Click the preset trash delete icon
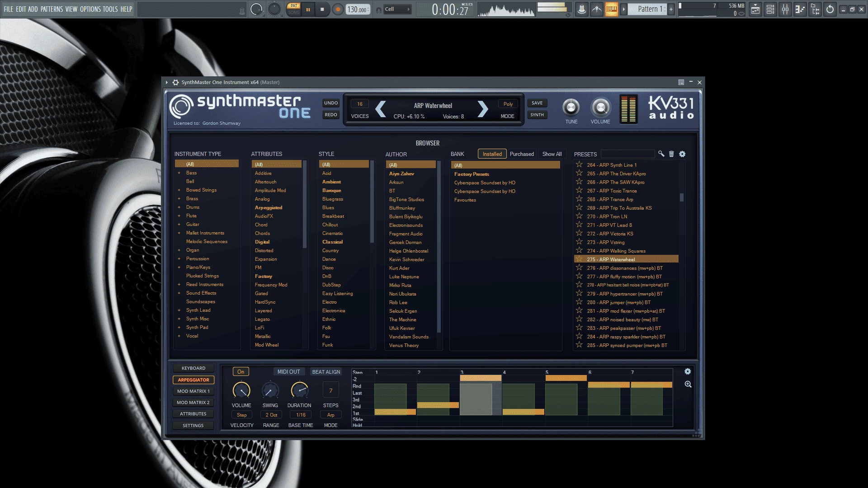Screen dimensions: 868x488 point(671,154)
